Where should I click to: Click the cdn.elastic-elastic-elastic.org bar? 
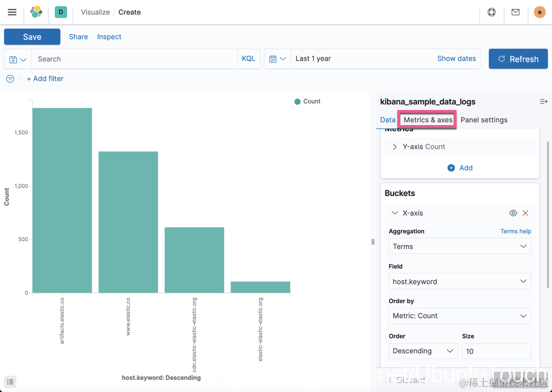194,260
